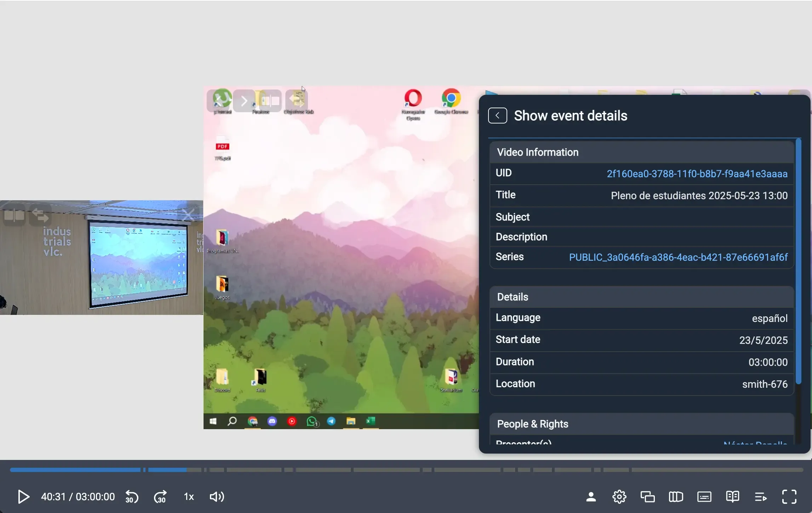
Task: Mute the video volume
Action: (x=217, y=497)
